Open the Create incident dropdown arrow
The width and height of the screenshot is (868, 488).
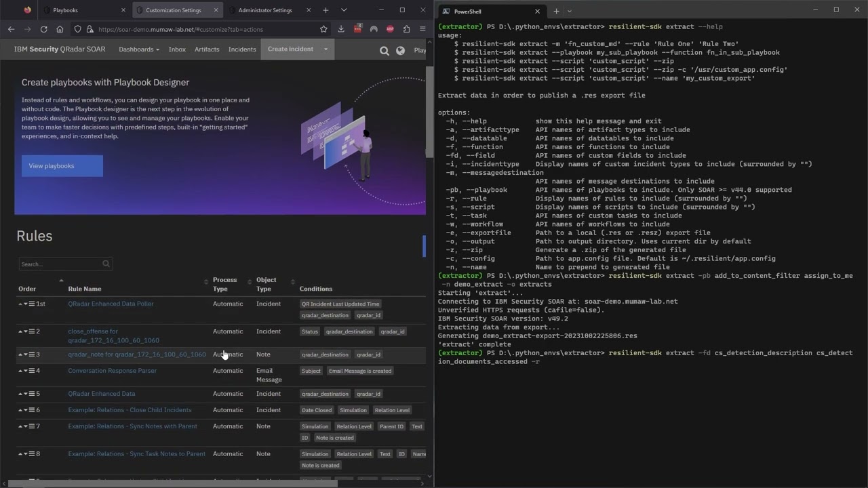pyautogui.click(x=325, y=49)
